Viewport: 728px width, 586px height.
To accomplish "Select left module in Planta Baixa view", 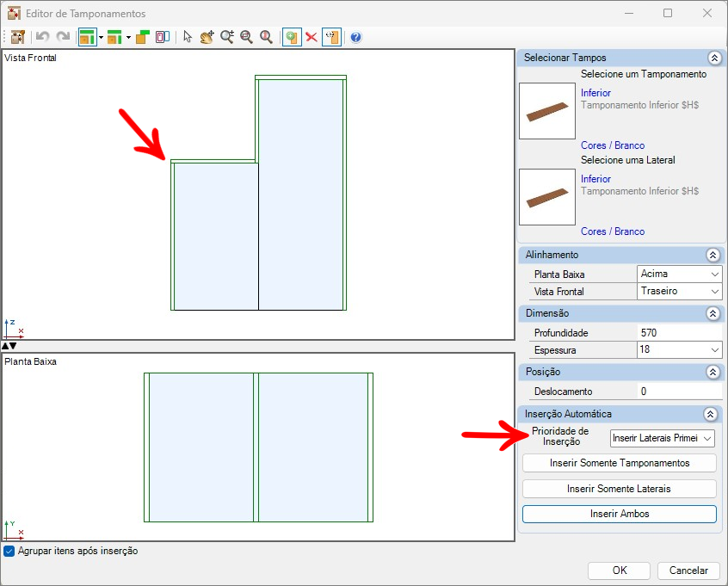I will (x=201, y=447).
